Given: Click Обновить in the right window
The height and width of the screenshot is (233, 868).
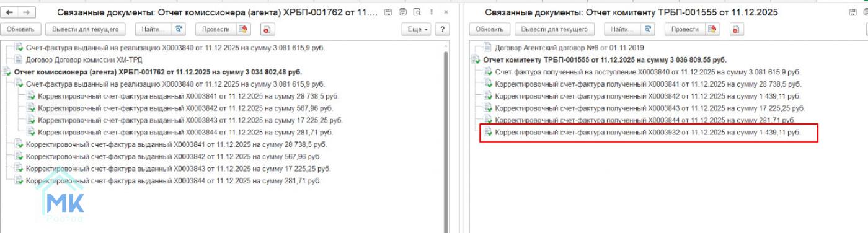Looking at the screenshot, I should click(x=490, y=29).
